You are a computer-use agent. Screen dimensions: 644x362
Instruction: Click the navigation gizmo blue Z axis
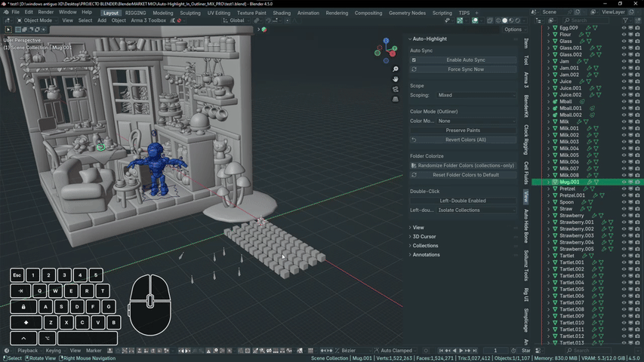[x=386, y=41]
